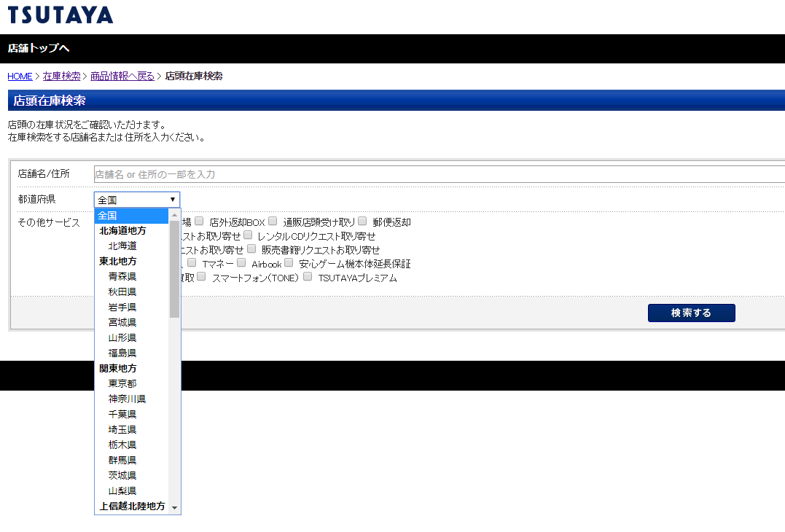This screenshot has height=532, width=785.
Task: Open the 店舗トップへ menu item
Action: (x=39, y=49)
